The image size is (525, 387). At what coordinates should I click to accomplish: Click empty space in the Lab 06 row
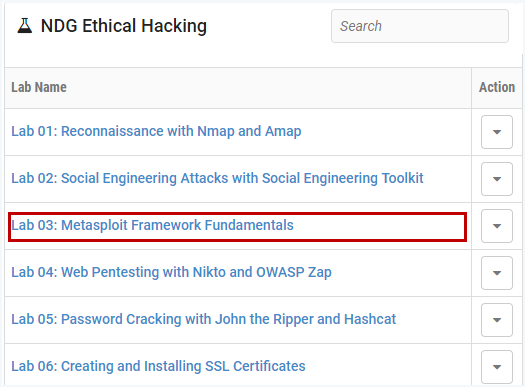click(388, 366)
